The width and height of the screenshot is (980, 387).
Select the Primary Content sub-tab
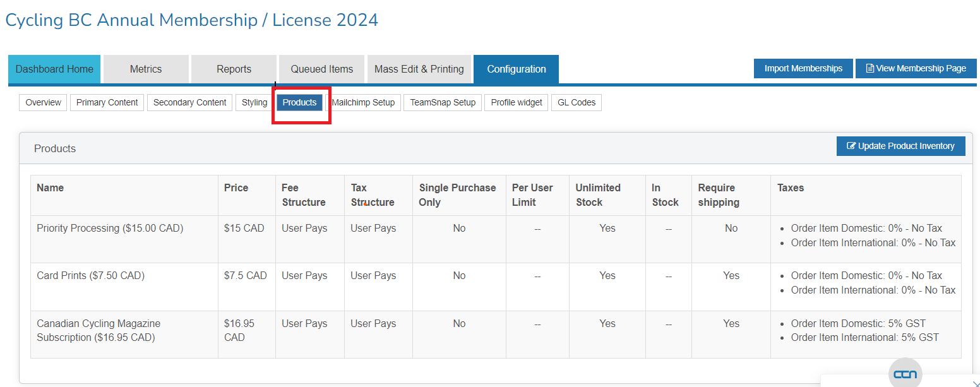click(x=107, y=102)
